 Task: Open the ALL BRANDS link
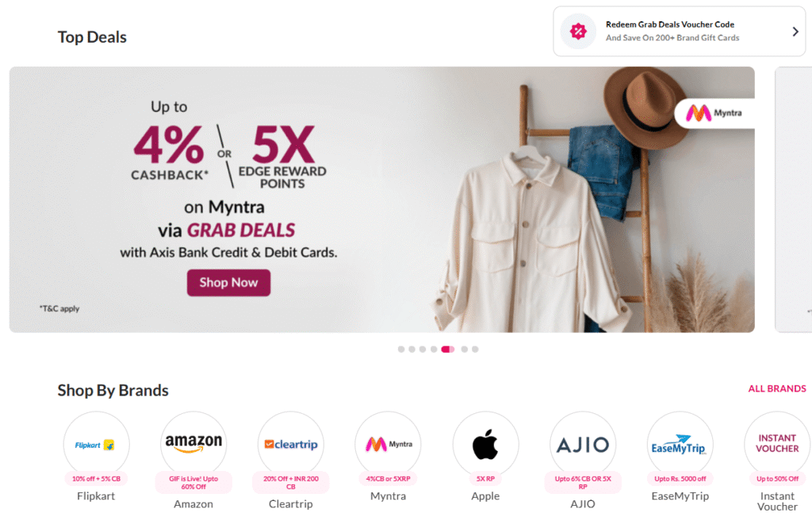[777, 389]
